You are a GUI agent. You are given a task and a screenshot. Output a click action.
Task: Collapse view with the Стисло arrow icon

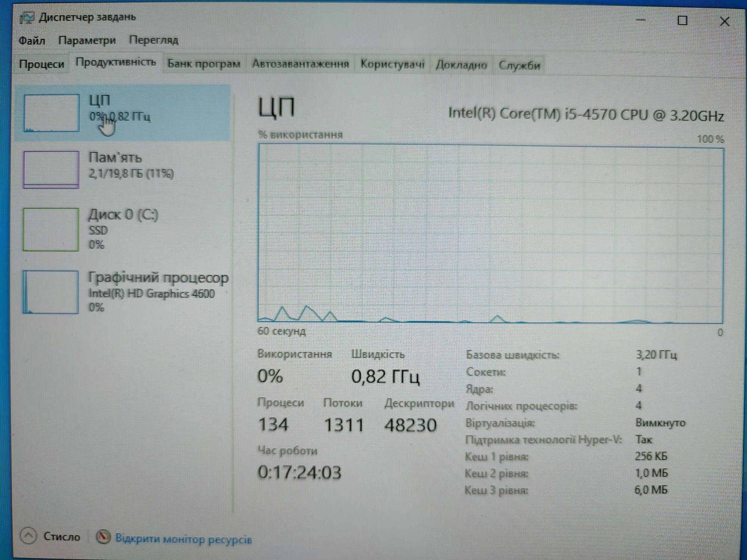pos(29,536)
